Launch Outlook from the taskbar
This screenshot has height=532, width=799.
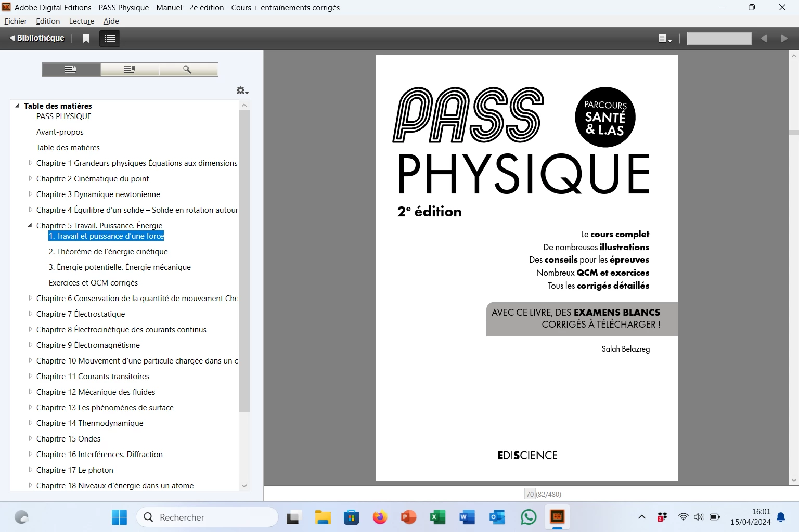pos(497,517)
